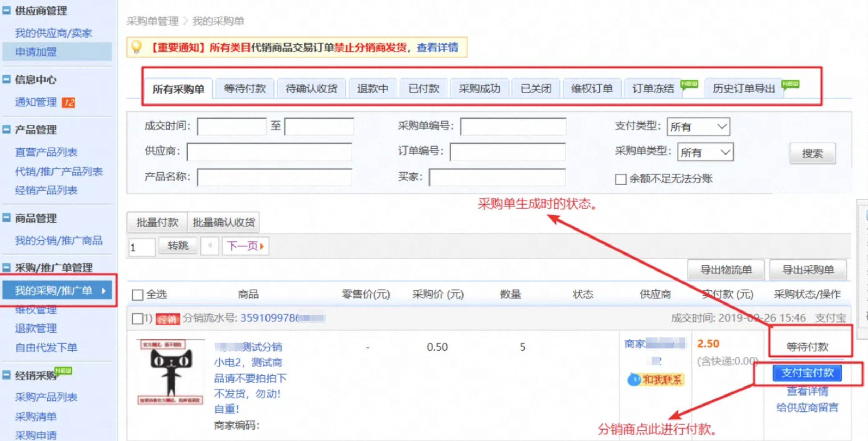Collapse the 供应商管理 section icon
The image size is (868, 441).
point(7,11)
